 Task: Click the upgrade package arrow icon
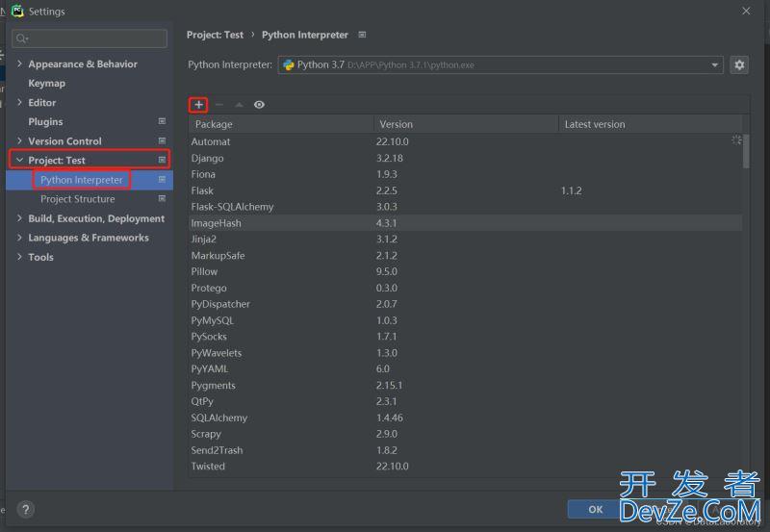coord(239,105)
